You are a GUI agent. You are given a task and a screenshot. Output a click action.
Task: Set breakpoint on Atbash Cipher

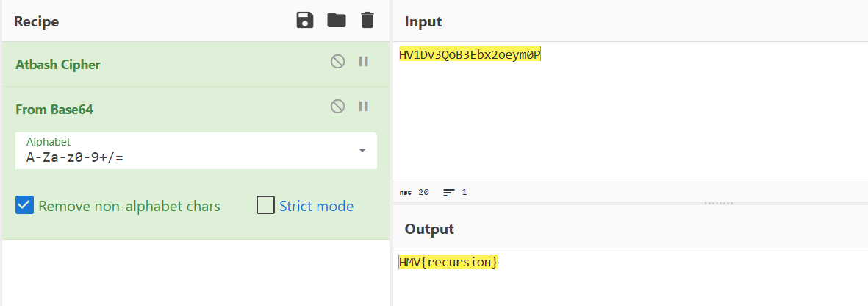[363, 62]
